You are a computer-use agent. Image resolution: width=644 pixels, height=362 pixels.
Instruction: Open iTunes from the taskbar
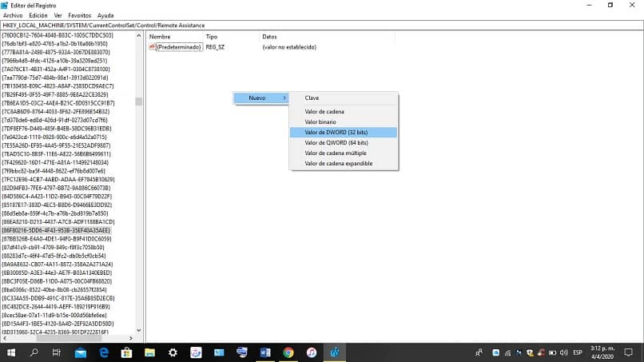pos(312,352)
